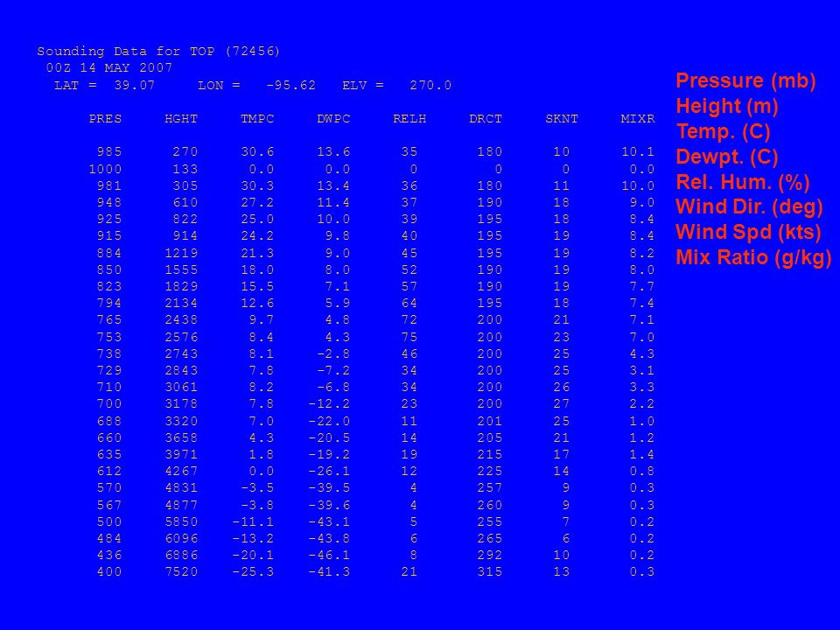The image size is (840, 630).
Task: Click dewpoint value -2.8
Action: coord(333,353)
